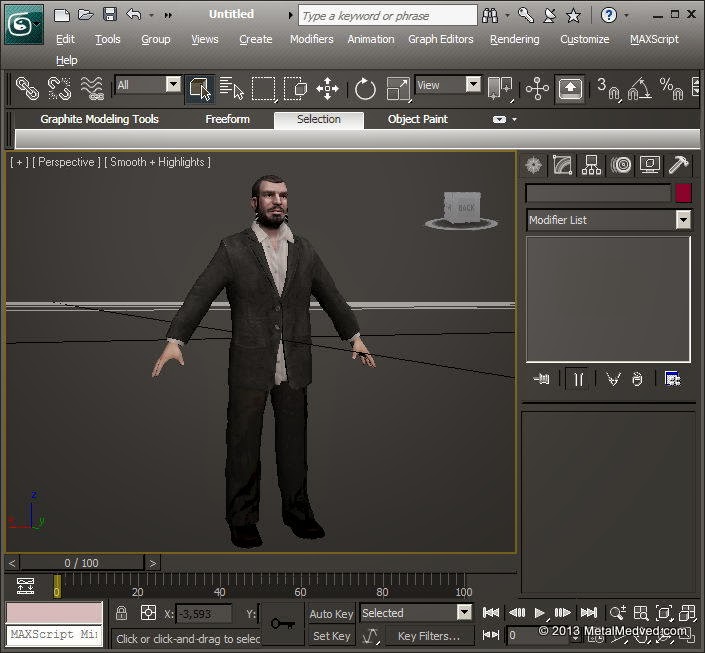Open the Motion panel icon
This screenshot has height=653, width=705.
tap(621, 165)
